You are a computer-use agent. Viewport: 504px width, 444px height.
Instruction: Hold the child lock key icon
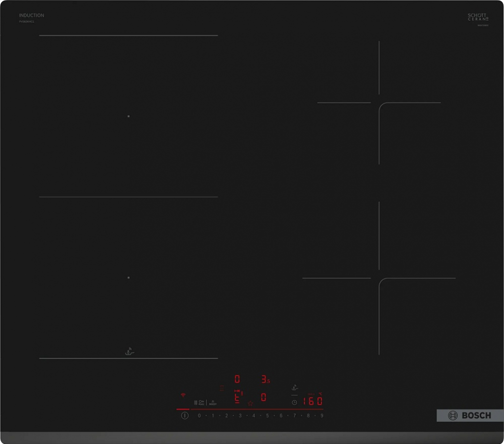pyautogui.click(x=201, y=403)
